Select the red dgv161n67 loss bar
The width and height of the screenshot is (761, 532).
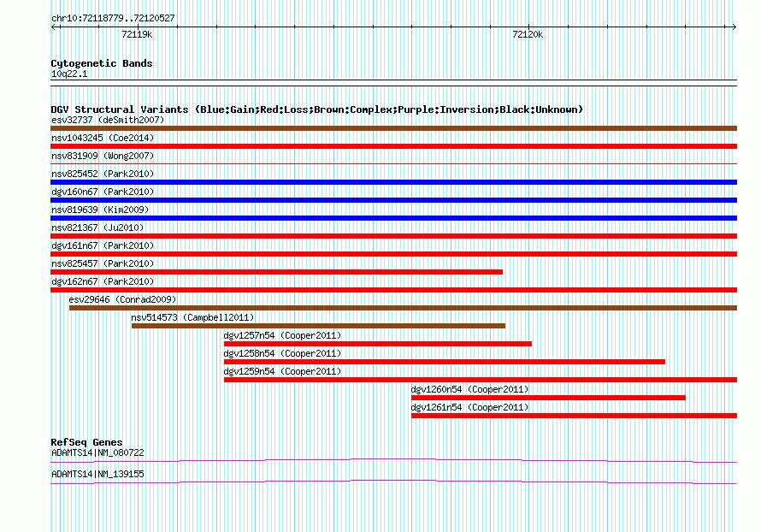click(393, 254)
